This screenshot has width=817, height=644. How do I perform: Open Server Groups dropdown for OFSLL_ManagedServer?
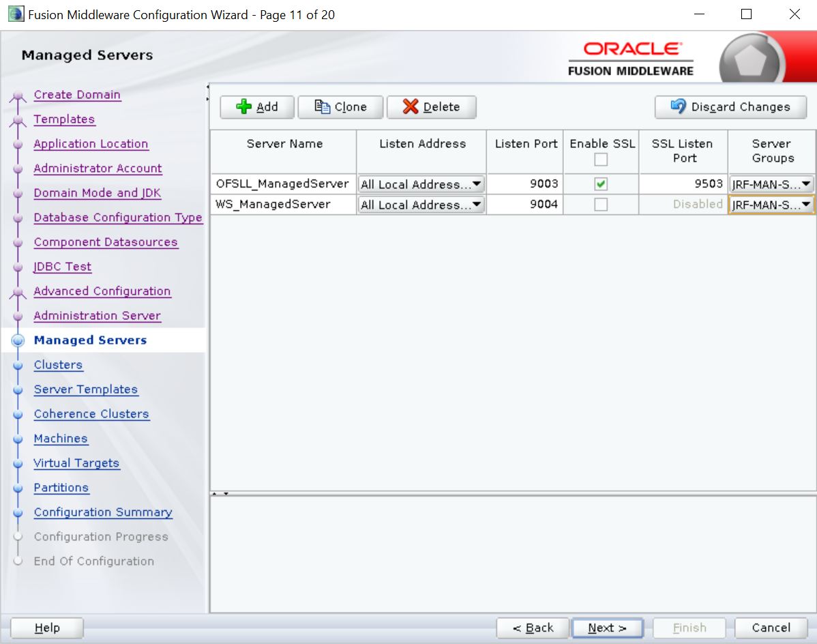tap(771, 184)
